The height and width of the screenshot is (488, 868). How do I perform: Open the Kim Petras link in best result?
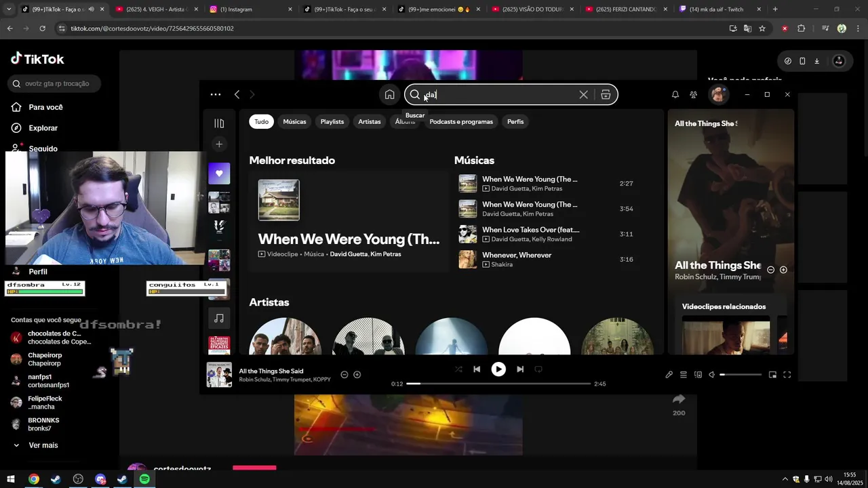[386, 254]
